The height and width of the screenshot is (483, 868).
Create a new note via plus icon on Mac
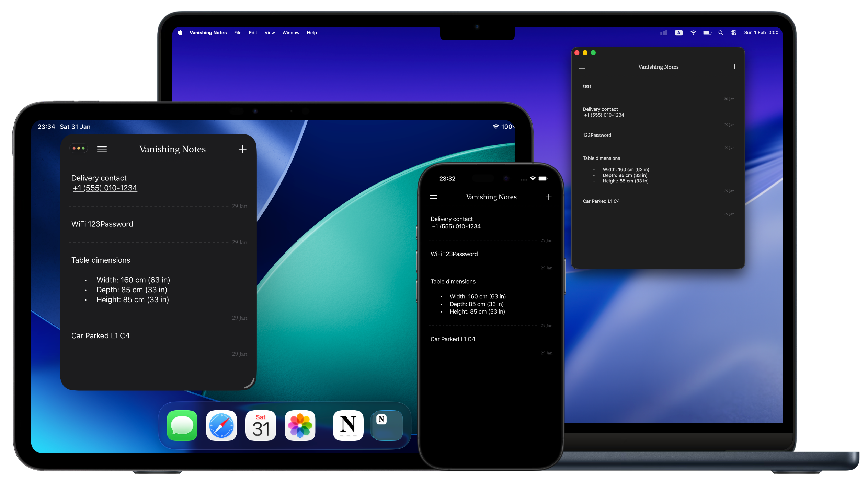(734, 67)
